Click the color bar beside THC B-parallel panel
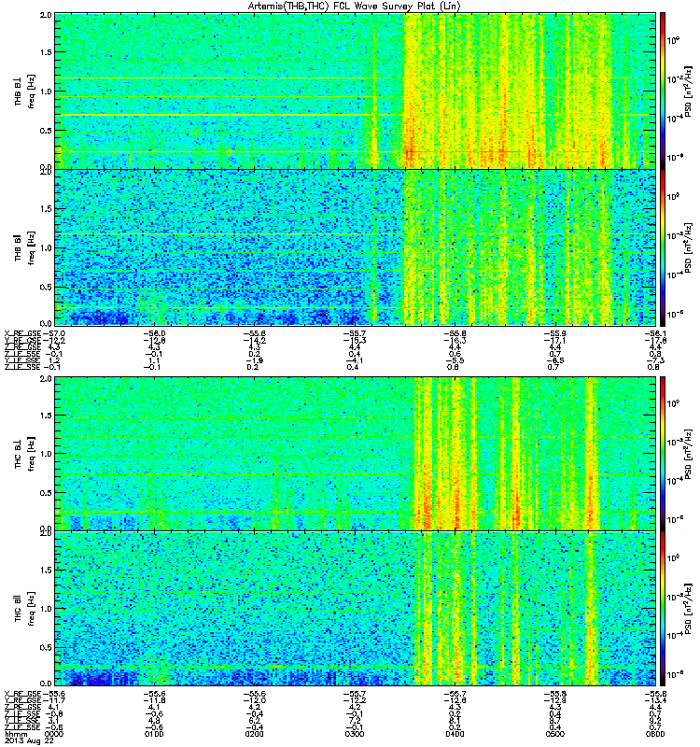This screenshot has height=747, width=700. tap(663, 609)
